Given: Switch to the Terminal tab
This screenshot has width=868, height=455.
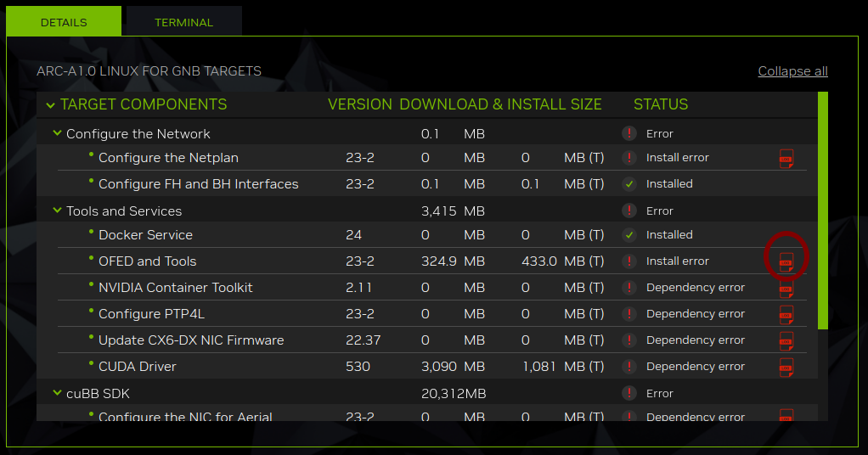Looking at the screenshot, I should coord(183,22).
